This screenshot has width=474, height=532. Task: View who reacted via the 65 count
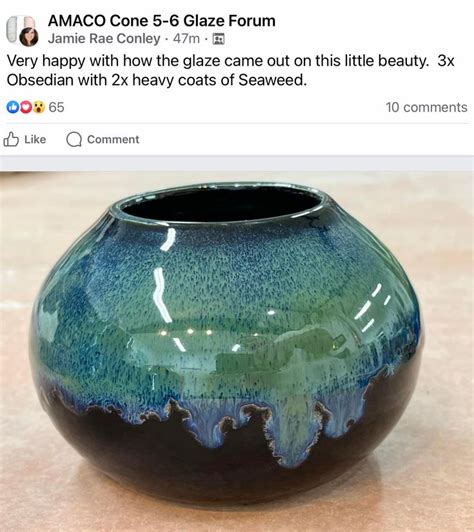(56, 108)
